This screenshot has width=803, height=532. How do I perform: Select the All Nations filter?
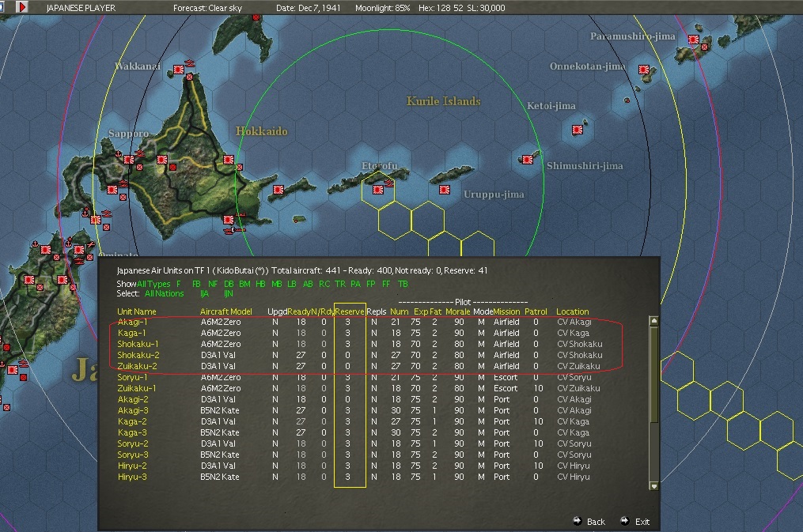pos(164,293)
